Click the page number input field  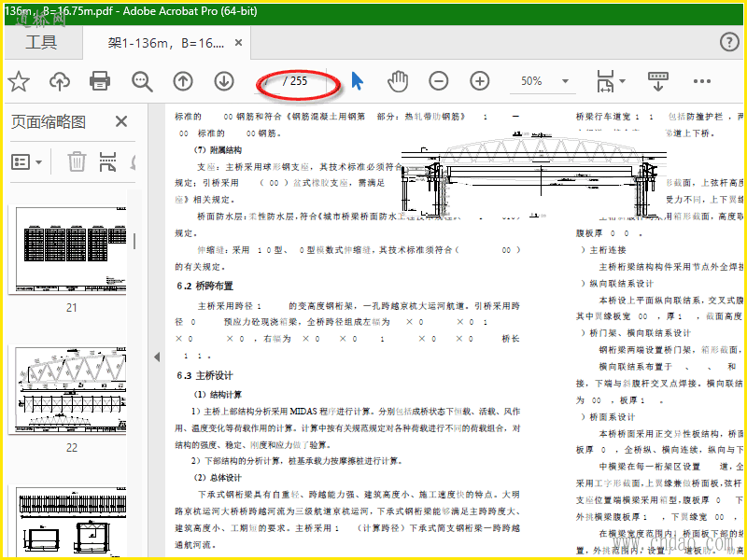point(269,81)
